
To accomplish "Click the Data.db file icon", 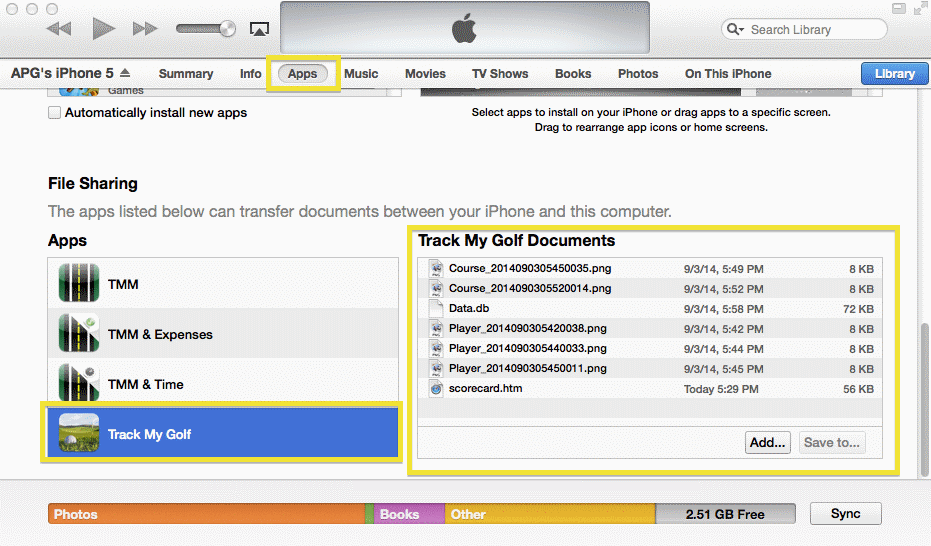I will coord(436,309).
